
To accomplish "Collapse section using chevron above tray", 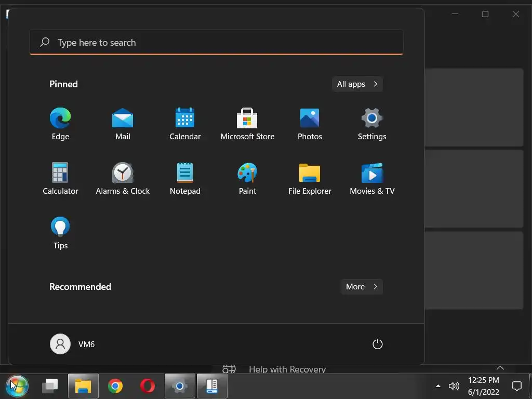I will point(500,368).
